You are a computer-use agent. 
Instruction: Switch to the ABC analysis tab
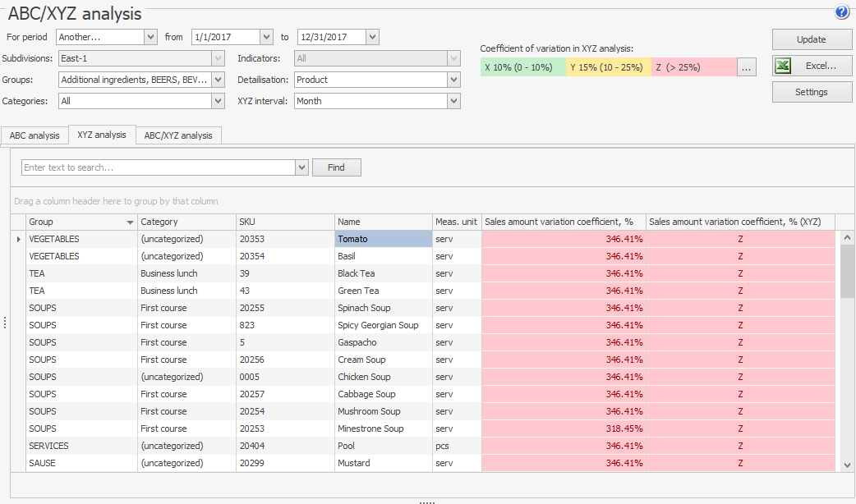pos(35,135)
